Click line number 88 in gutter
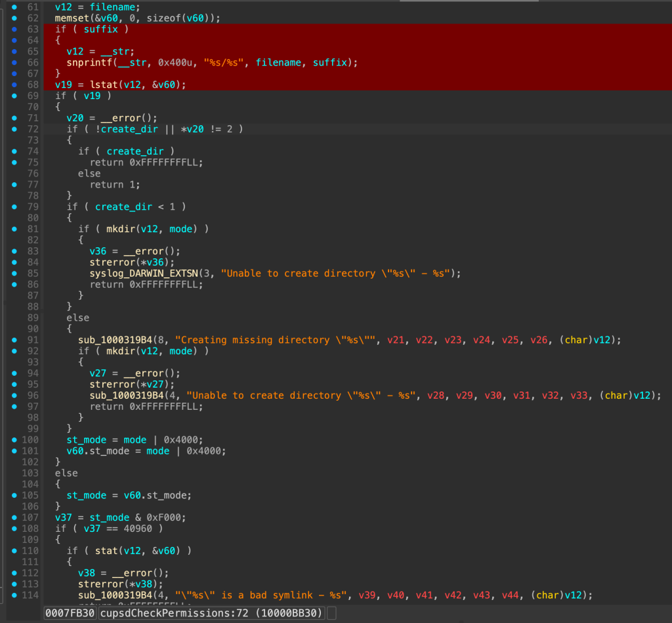This screenshot has width=672, height=623. (x=33, y=306)
